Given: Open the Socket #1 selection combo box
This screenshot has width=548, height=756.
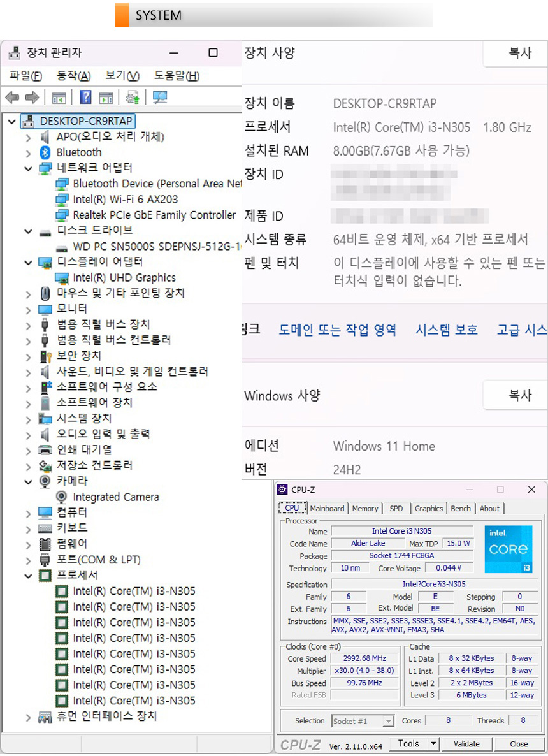Looking at the screenshot, I should click(363, 721).
